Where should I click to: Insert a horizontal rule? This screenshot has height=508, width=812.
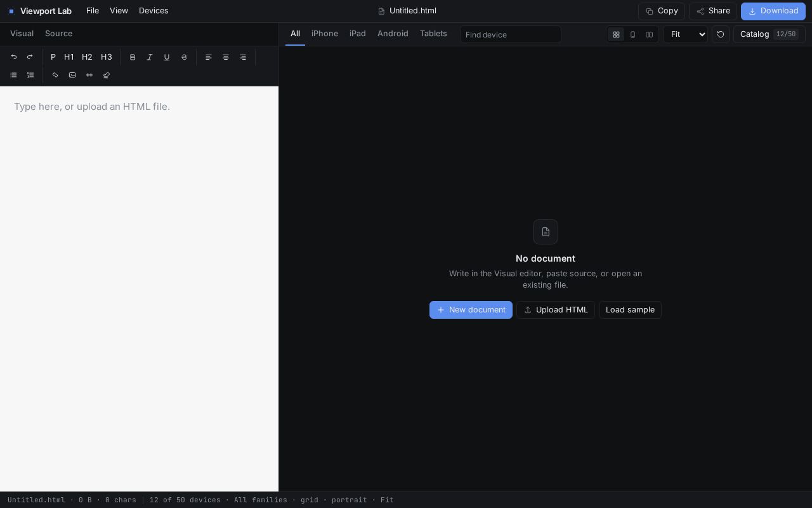pos(89,75)
